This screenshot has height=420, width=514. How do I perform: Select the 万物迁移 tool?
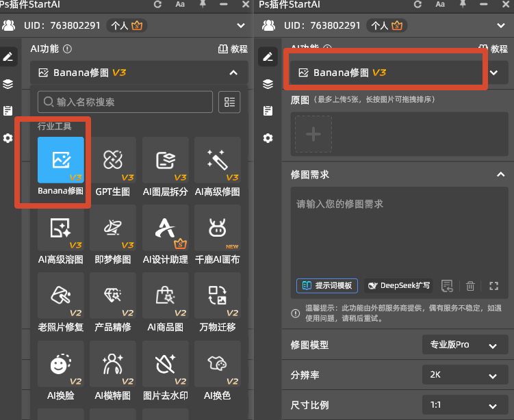[218, 296]
